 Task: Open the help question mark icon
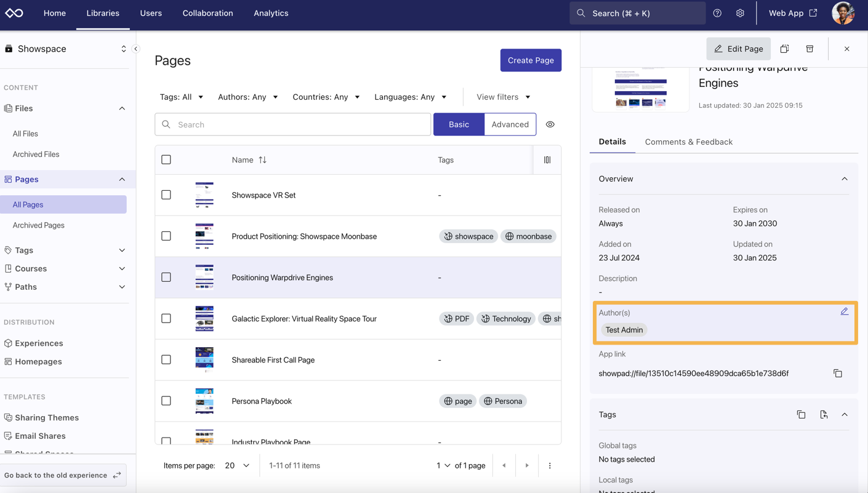(717, 13)
